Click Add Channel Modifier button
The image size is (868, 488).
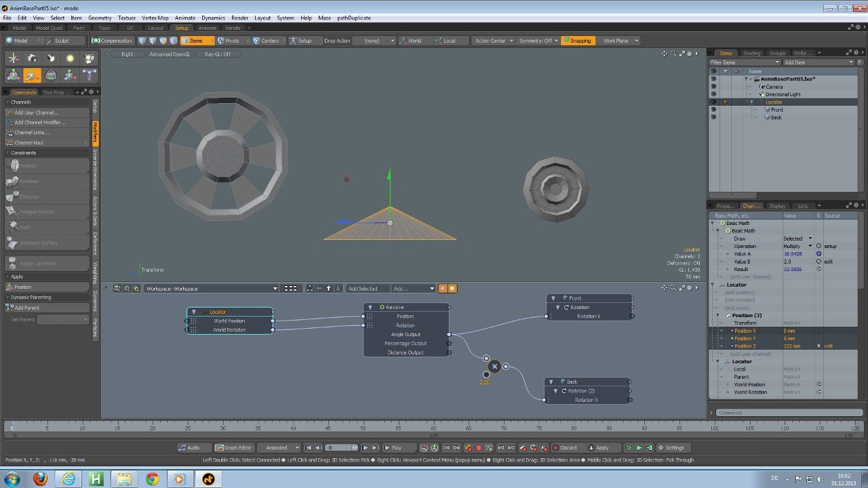47,123
